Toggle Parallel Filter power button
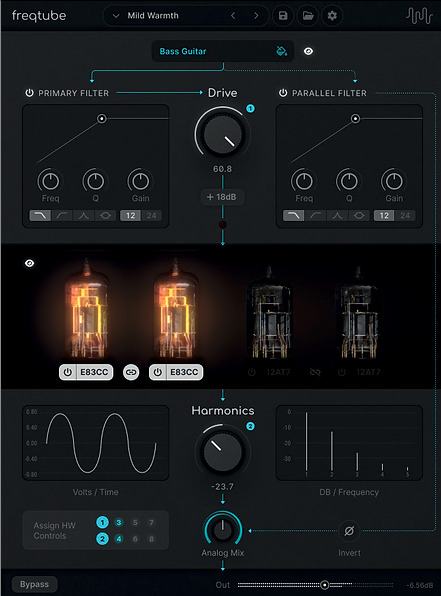Image resolution: width=441 pixels, height=596 pixels. pyautogui.click(x=283, y=93)
